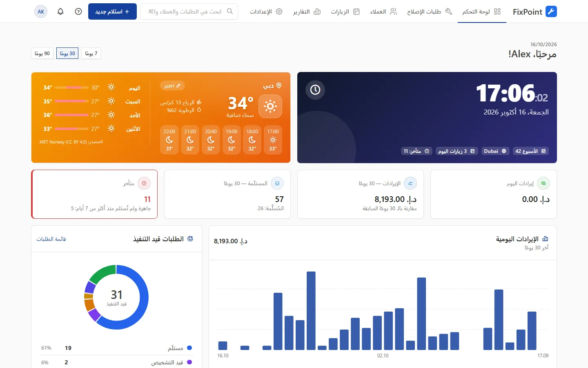588x368 pixels.
Task: Click the clock icon on the time card
Action: point(315,90)
